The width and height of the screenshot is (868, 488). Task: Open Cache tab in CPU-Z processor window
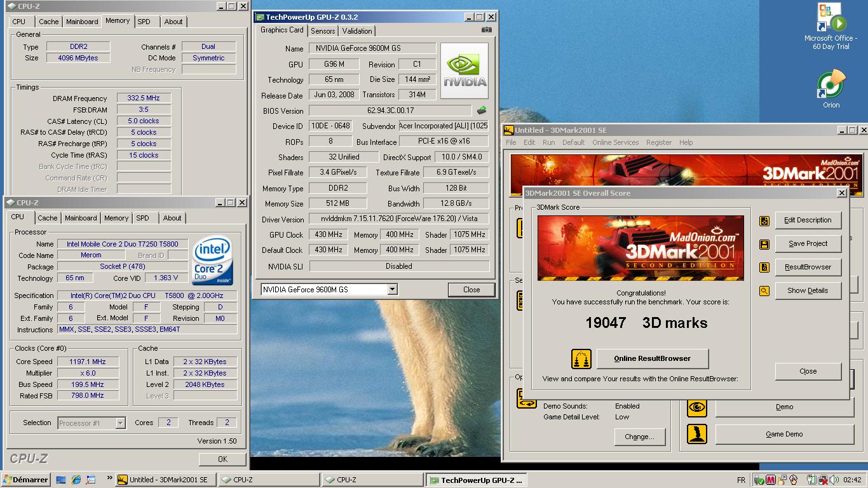pos(48,218)
